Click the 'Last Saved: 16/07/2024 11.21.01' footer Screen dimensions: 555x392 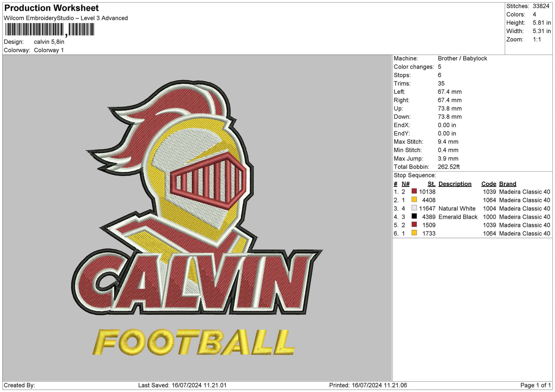pyautogui.click(x=182, y=385)
